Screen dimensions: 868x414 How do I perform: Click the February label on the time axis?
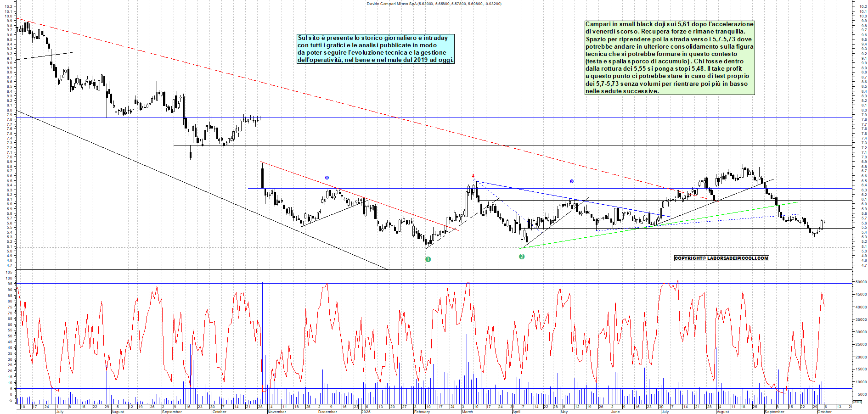pyautogui.click(x=422, y=412)
